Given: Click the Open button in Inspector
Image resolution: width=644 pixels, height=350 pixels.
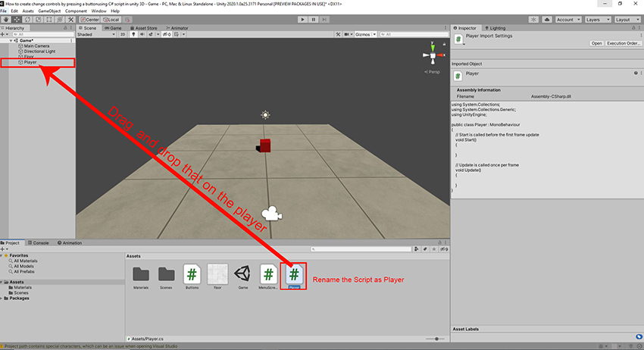Looking at the screenshot, I should tap(596, 43).
